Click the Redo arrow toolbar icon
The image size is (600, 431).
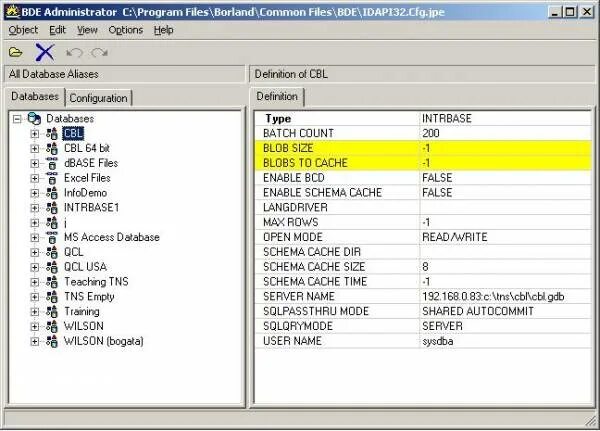pyautogui.click(x=99, y=52)
